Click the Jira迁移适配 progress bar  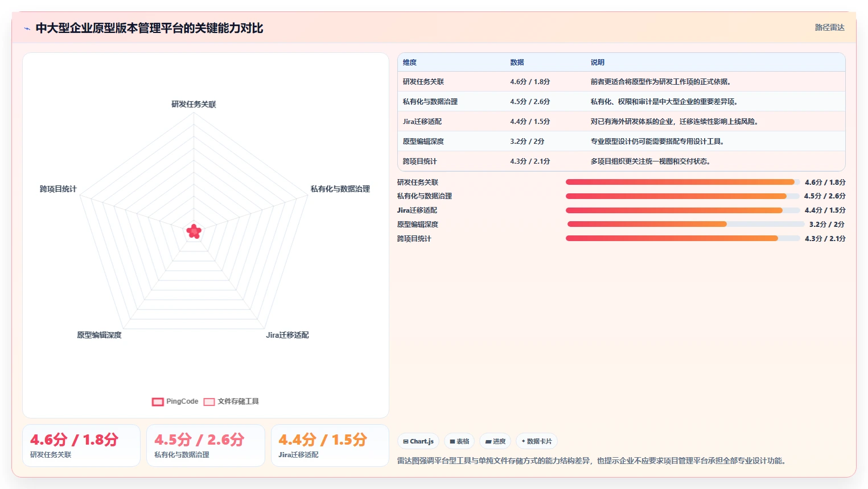tap(683, 210)
